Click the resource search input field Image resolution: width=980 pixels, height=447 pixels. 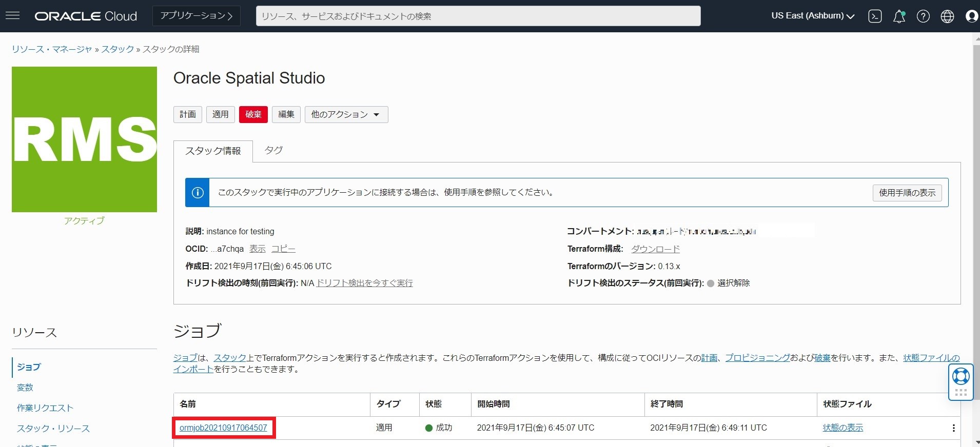tap(478, 16)
